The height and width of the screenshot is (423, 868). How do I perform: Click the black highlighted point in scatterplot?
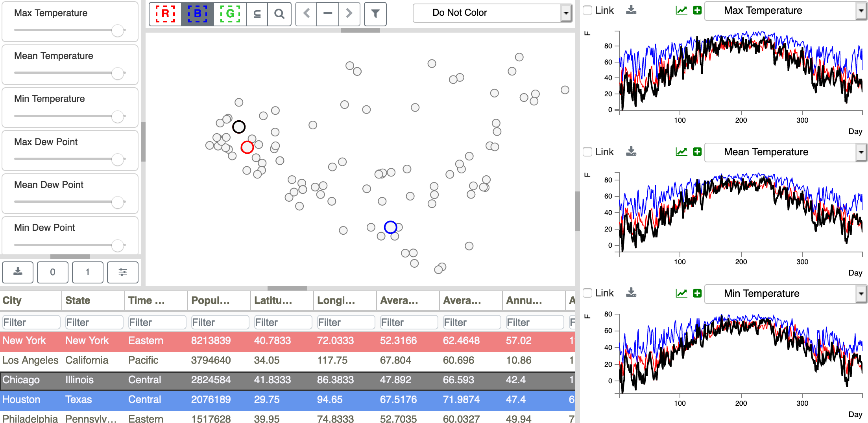coord(239,127)
